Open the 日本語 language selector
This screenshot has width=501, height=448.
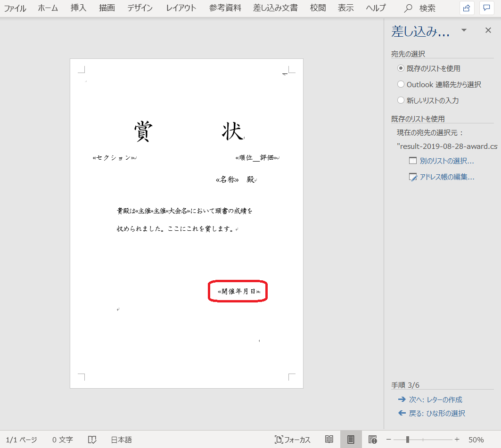(121, 440)
